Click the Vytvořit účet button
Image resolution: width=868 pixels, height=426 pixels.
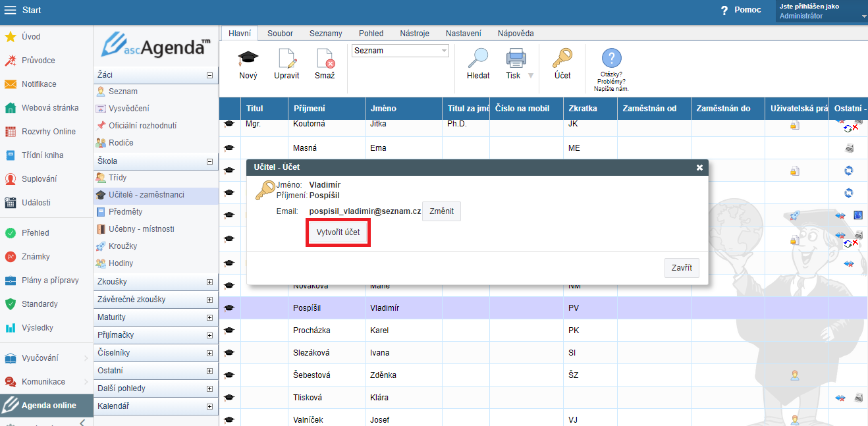[x=338, y=234]
